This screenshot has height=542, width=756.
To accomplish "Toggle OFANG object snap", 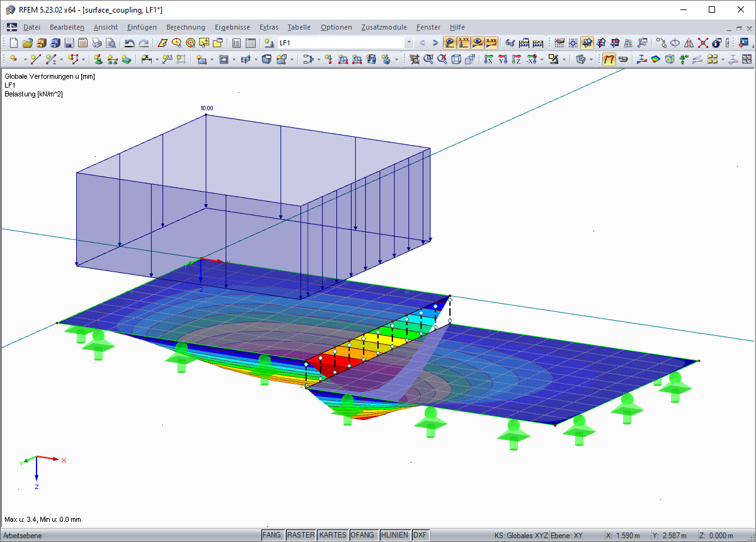I will pos(364,535).
